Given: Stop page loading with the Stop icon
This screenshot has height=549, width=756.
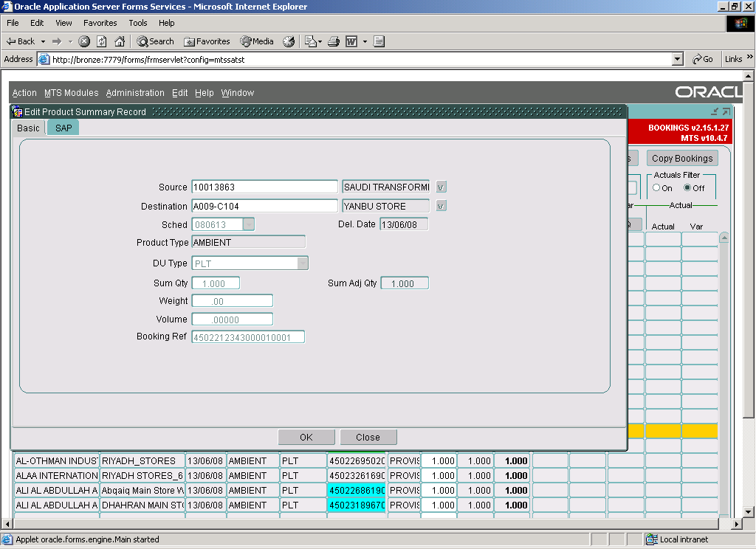Looking at the screenshot, I should tap(84, 41).
